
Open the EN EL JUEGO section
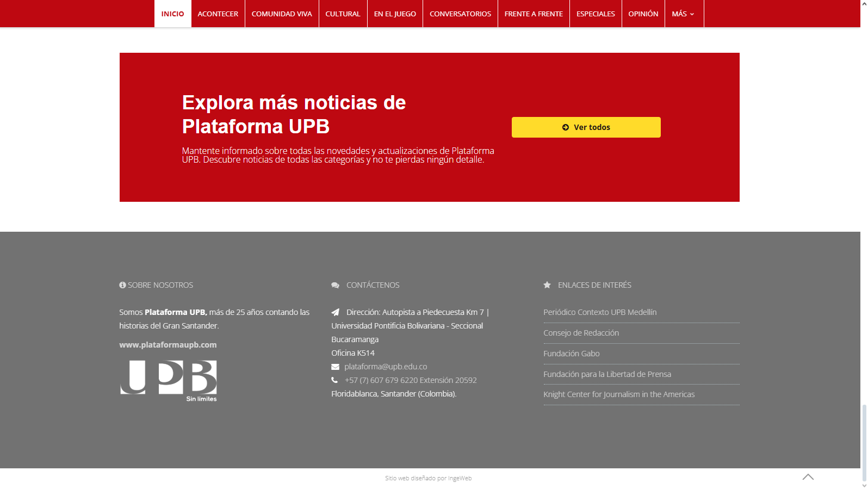point(395,14)
